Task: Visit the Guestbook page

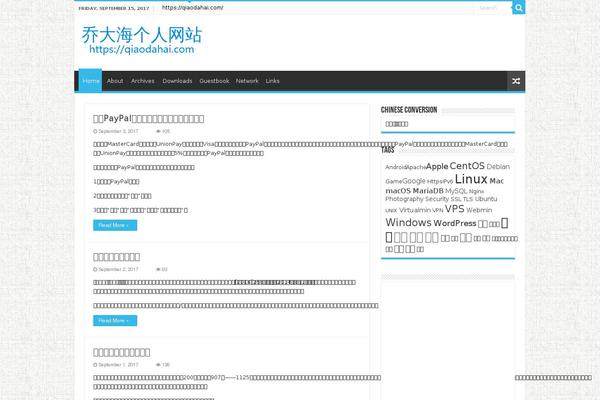Action: [214, 81]
